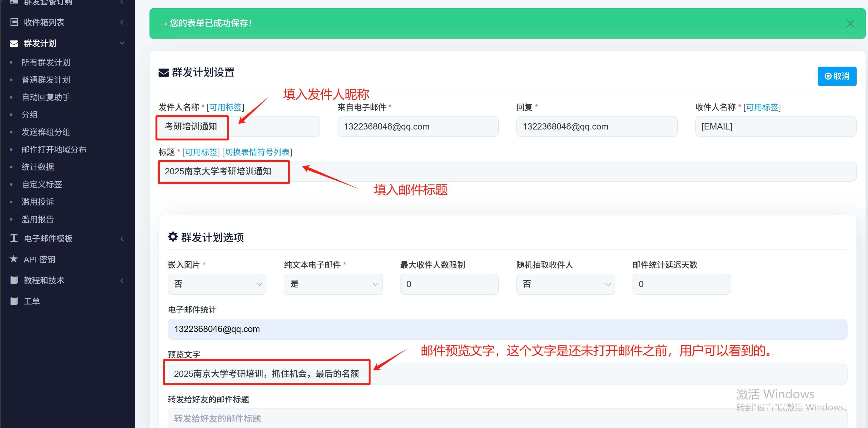Image resolution: width=868 pixels, height=428 pixels.
Task: Open 发送群组分组 in sidebar
Action: (x=46, y=132)
